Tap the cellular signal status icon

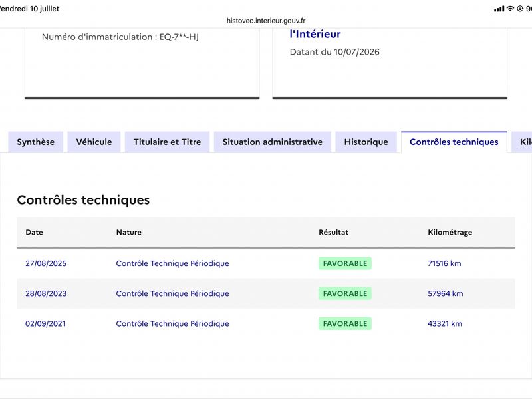[499, 9]
